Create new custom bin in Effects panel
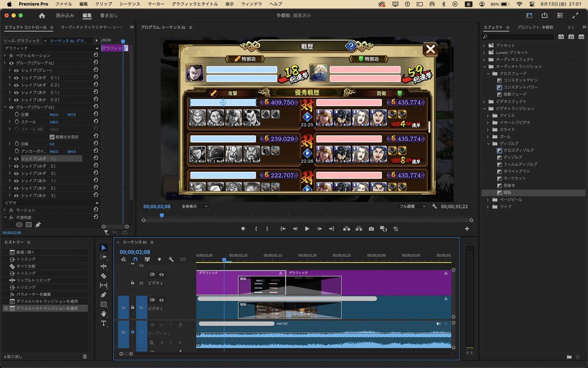Screen dimensions: 588x368 click(569, 357)
